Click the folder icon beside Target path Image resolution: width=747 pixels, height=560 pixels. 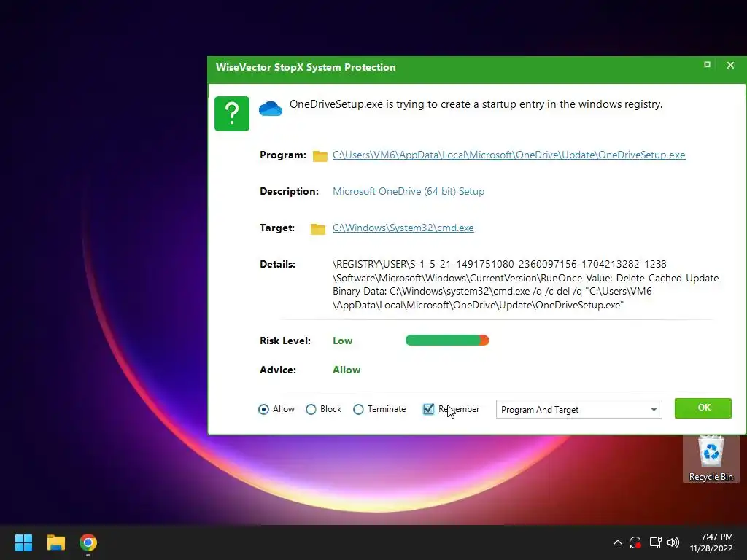tap(318, 228)
